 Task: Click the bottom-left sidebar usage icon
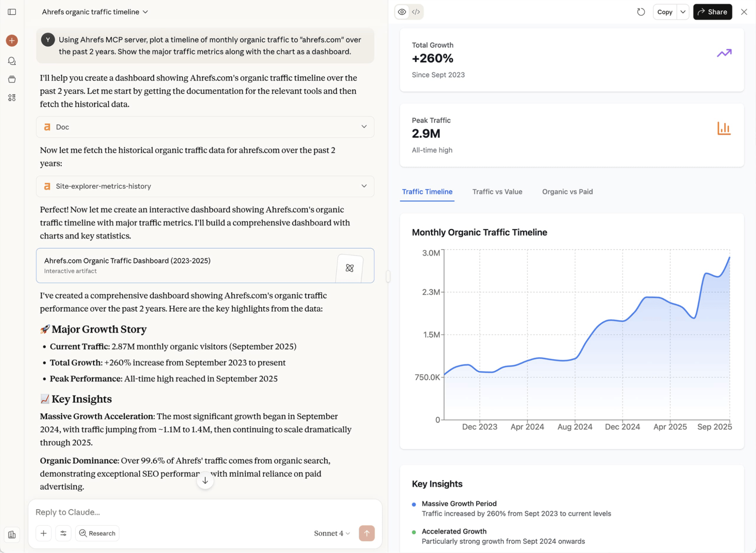12,534
